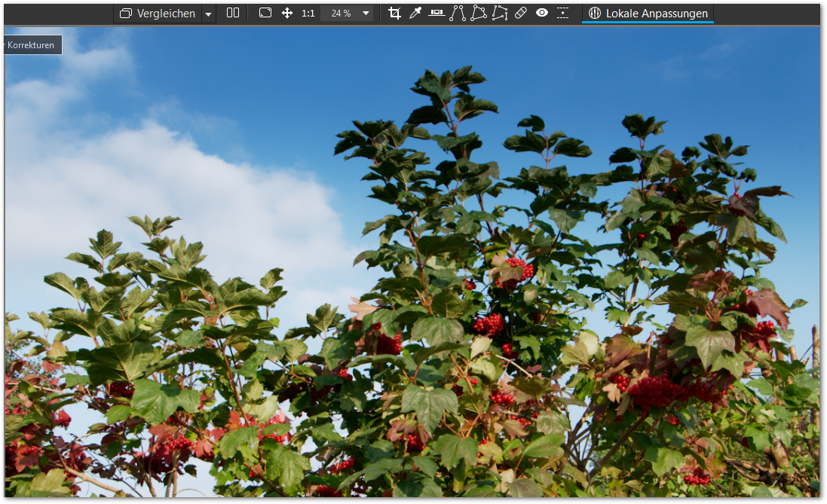Image resolution: width=827 pixels, height=504 pixels.
Task: Click the 24 % zoom field
Action: [340, 14]
